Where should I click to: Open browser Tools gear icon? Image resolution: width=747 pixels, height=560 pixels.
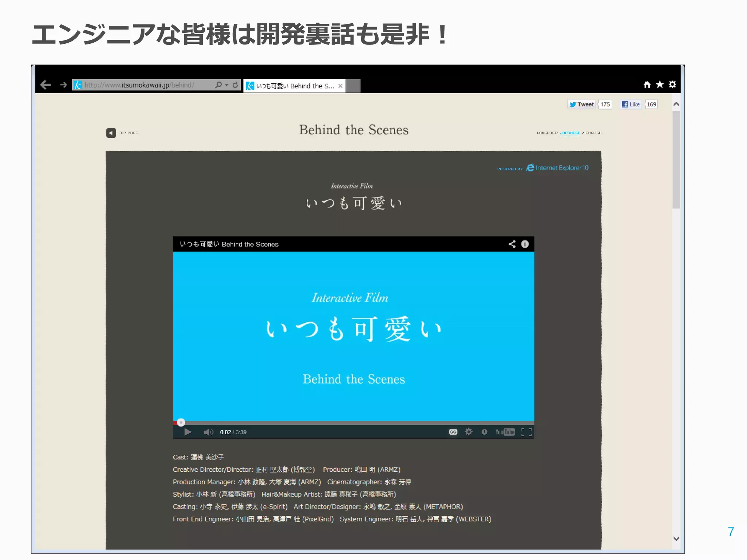(x=673, y=85)
